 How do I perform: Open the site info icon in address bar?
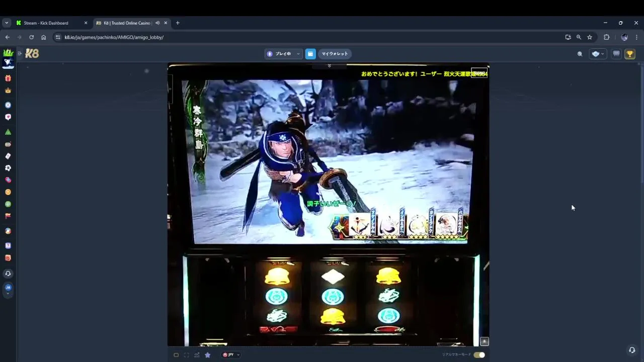[58, 37]
